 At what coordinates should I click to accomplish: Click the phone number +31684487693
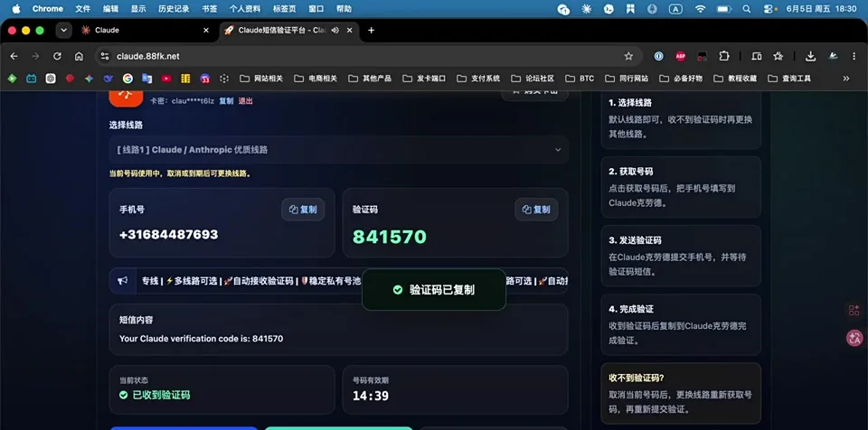click(x=169, y=235)
